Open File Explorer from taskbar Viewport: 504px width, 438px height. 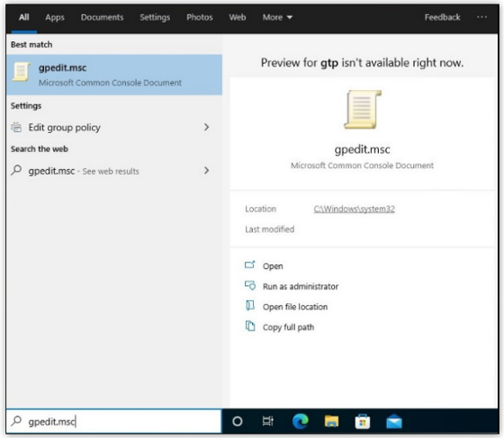(x=331, y=421)
